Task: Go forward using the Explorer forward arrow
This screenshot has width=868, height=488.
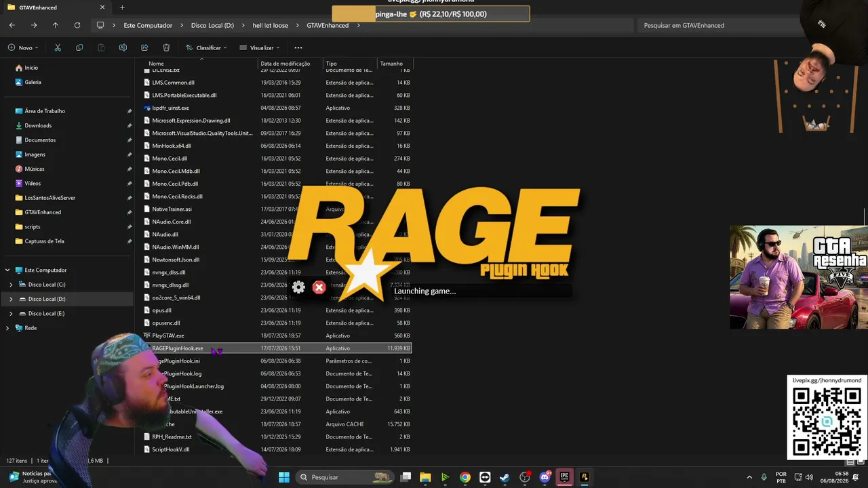Action: pyautogui.click(x=34, y=25)
